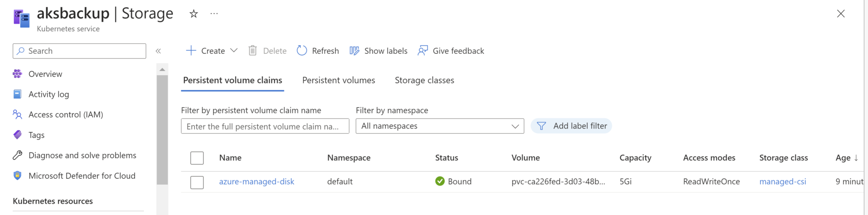This screenshot has height=215, width=868.
Task: Click the Delete trash icon
Action: pyautogui.click(x=253, y=51)
